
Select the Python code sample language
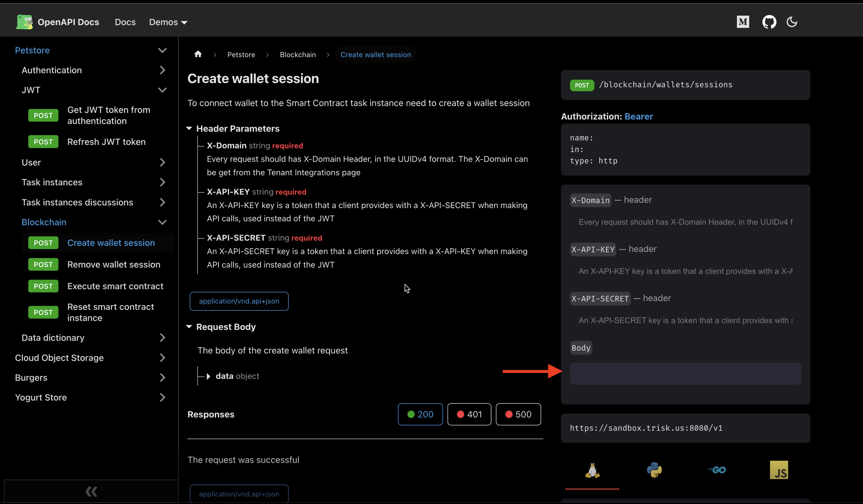(655, 470)
